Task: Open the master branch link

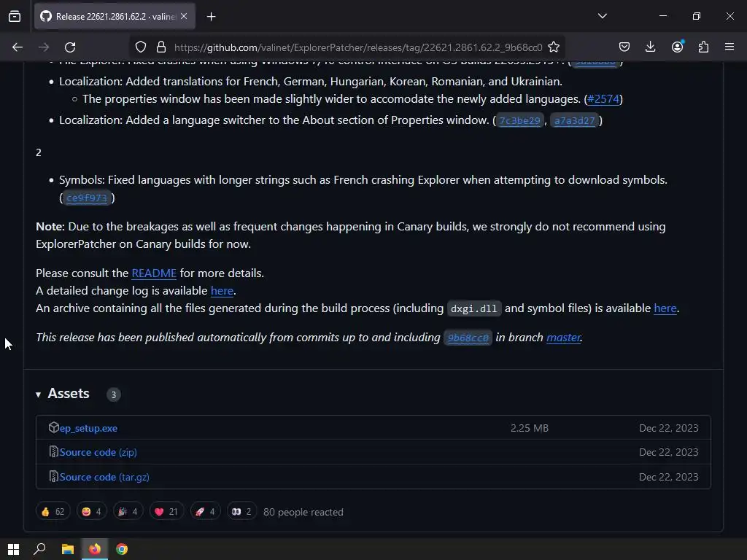Action: (x=564, y=338)
